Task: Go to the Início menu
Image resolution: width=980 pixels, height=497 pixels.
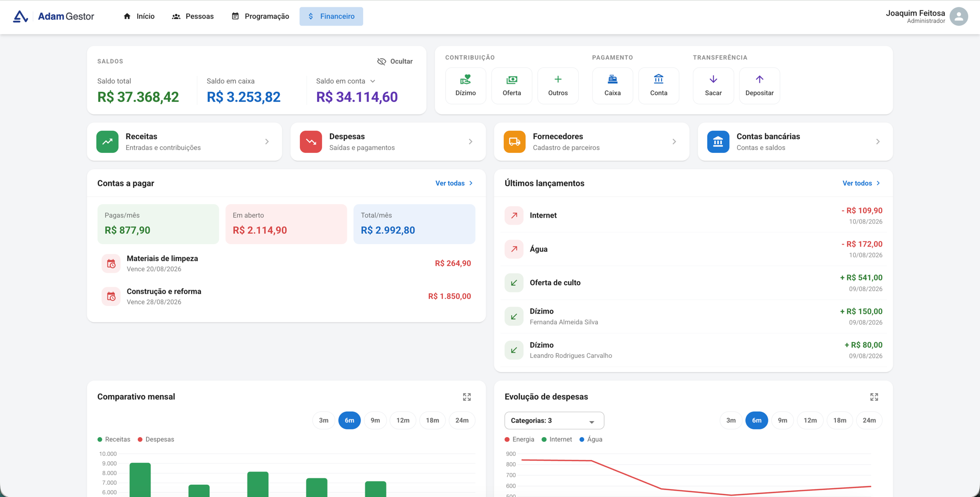Action: click(x=139, y=16)
